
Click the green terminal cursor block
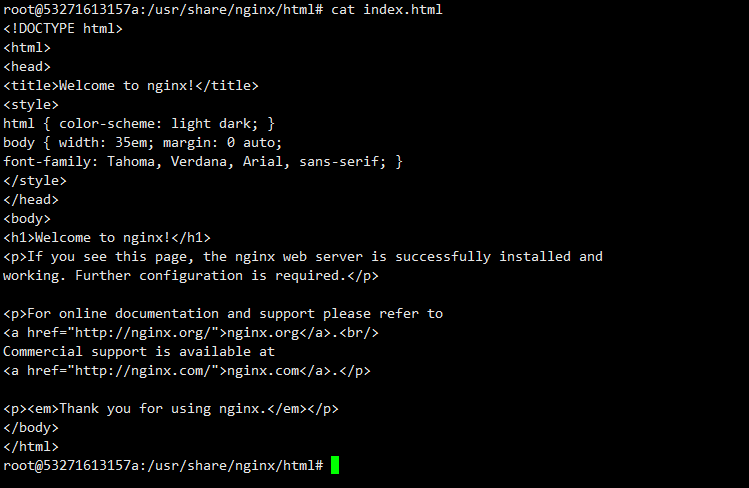(x=335, y=466)
